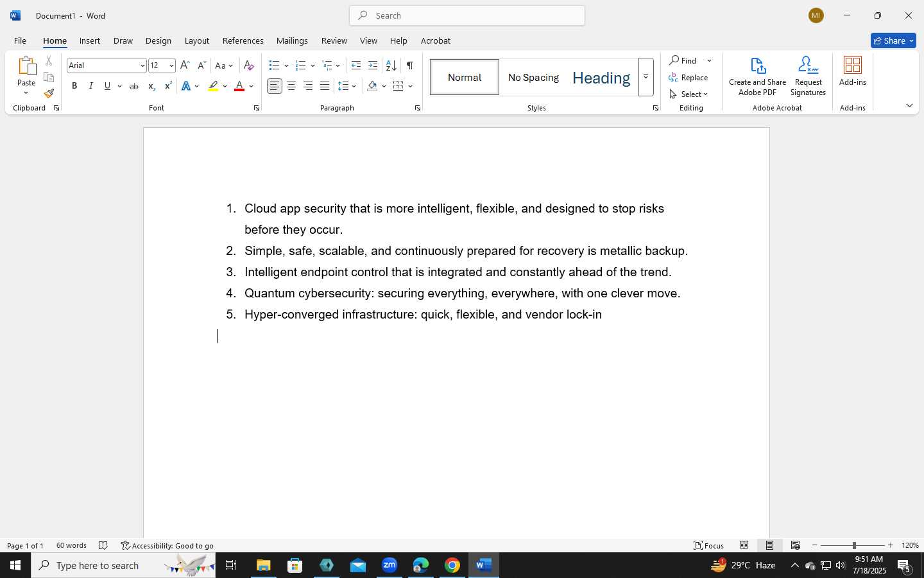The height and width of the screenshot is (578, 924).
Task: Toggle italic formatting
Action: click(91, 86)
